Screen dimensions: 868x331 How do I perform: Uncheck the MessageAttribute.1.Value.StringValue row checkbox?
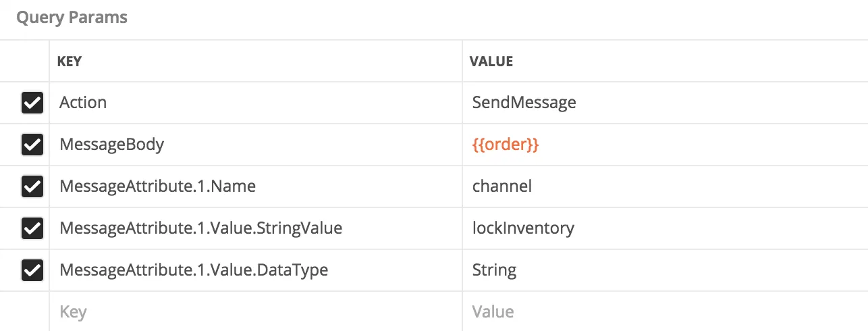(x=32, y=228)
